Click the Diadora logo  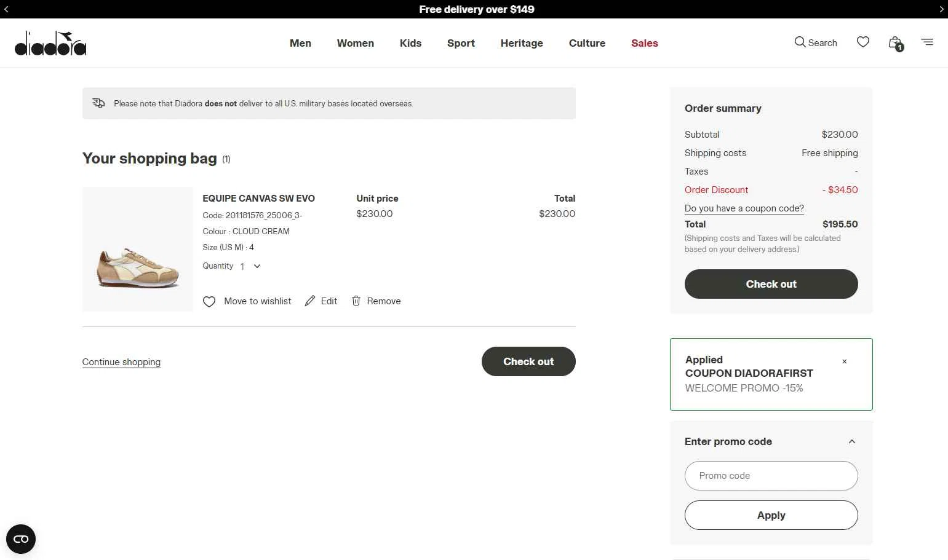tap(50, 43)
